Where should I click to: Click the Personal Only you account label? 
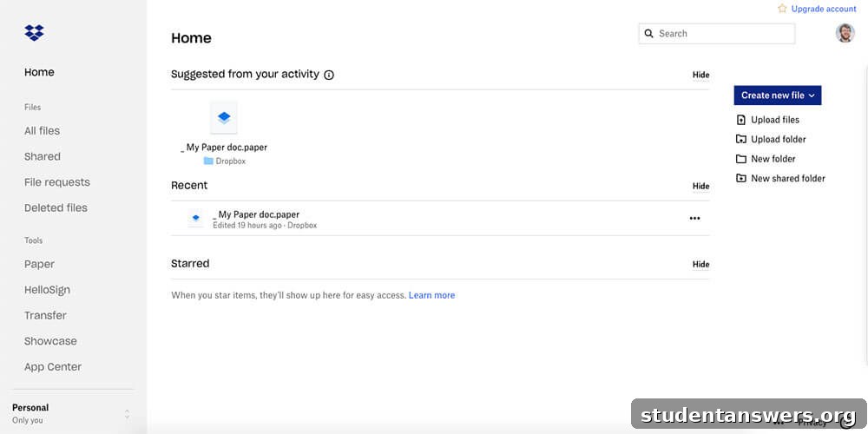click(x=30, y=413)
